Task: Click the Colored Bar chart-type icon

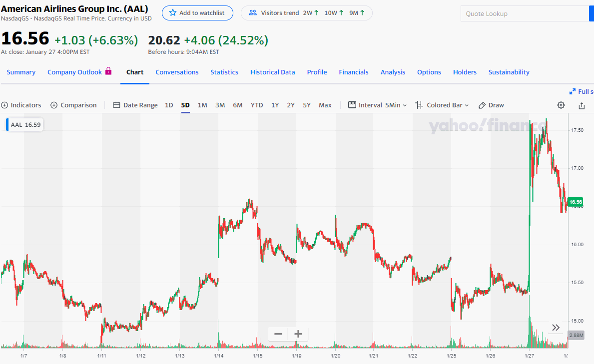Action: 419,105
